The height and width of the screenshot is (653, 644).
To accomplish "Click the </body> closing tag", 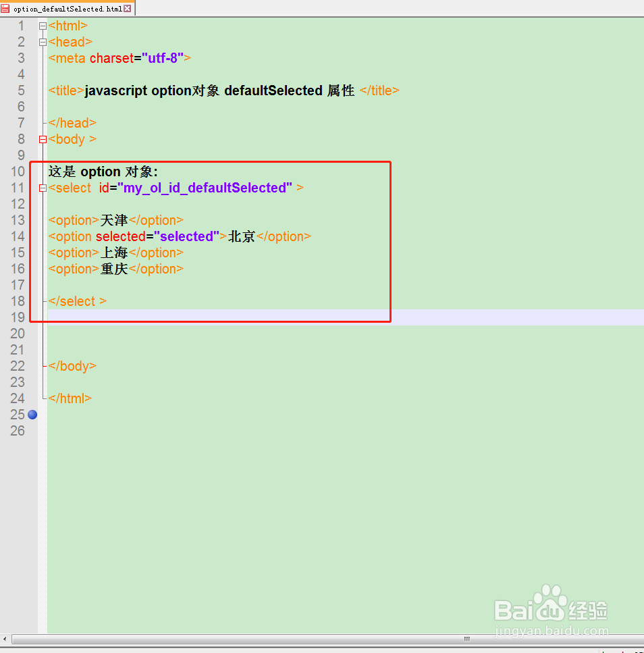I will click(72, 367).
